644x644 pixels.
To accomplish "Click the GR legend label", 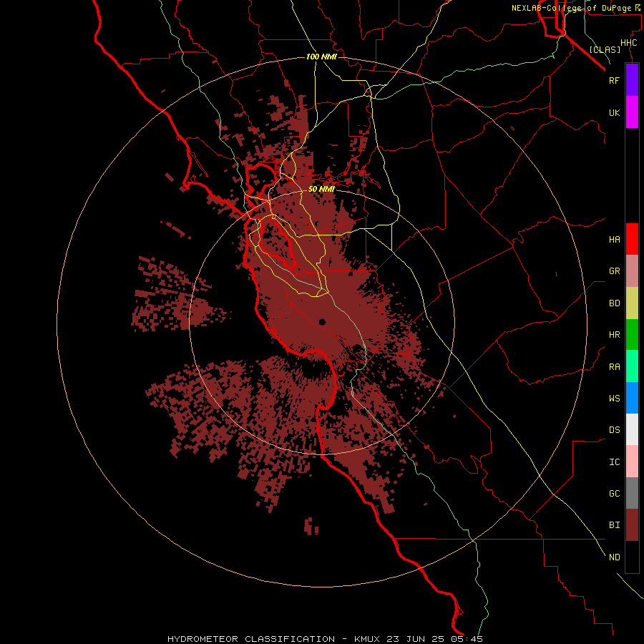I will pyautogui.click(x=614, y=271).
